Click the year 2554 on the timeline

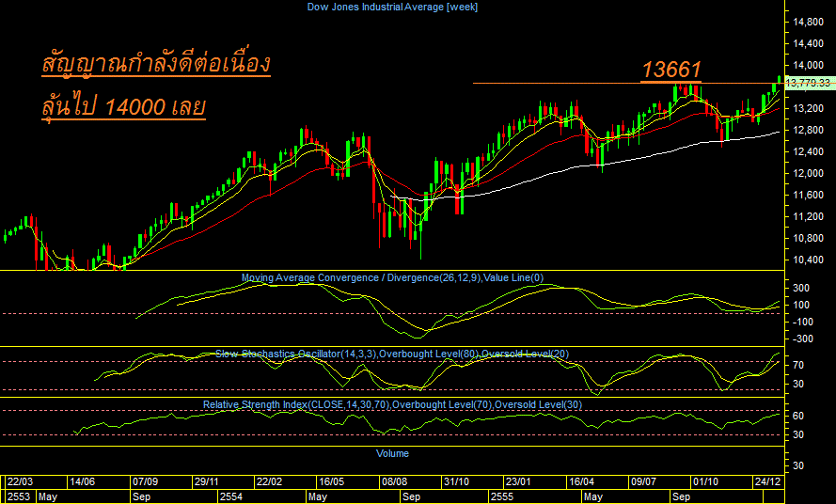[231, 497]
